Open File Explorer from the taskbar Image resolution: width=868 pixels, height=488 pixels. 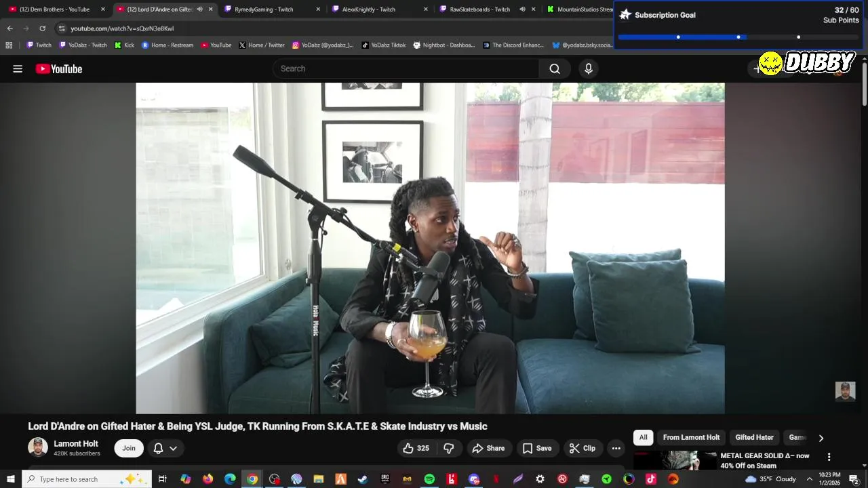pyautogui.click(x=319, y=479)
